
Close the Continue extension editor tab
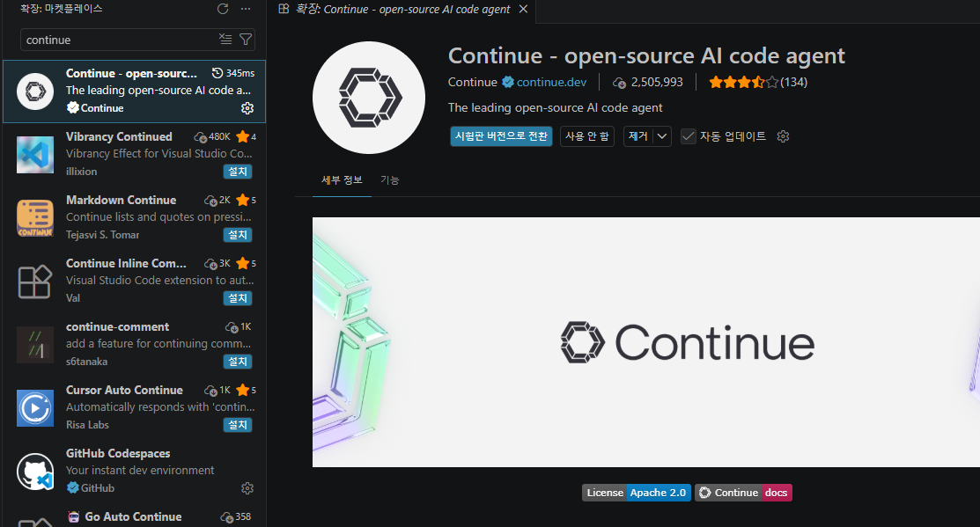click(523, 10)
